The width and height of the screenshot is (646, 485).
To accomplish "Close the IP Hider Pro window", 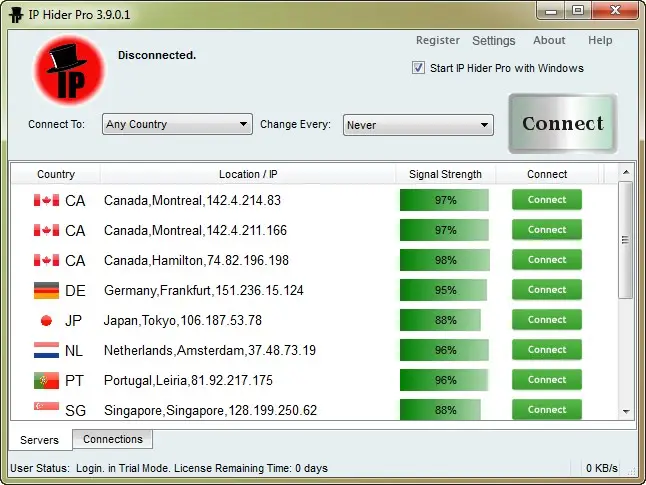I will (615, 10).
